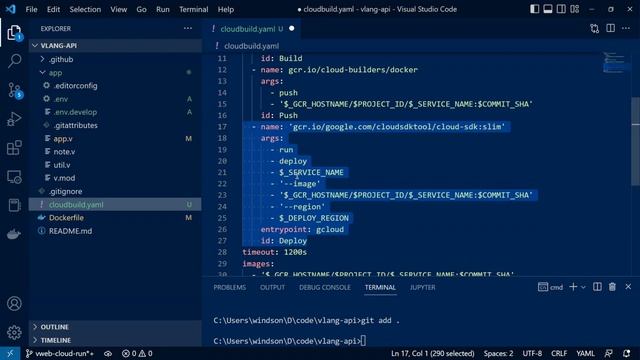The width and height of the screenshot is (640, 360).
Task: Open the Selection menu
Action: pyautogui.click(x=85, y=9)
